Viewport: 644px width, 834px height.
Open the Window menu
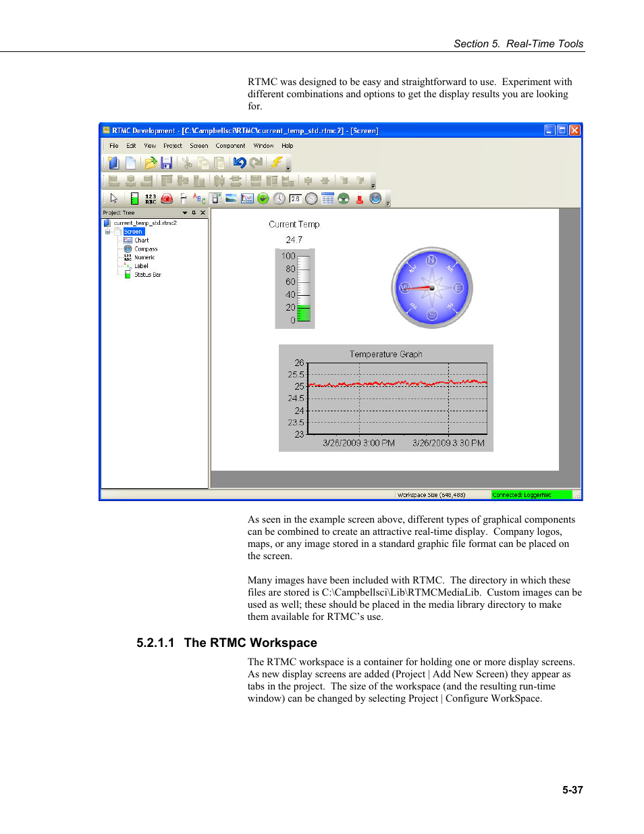pos(263,146)
